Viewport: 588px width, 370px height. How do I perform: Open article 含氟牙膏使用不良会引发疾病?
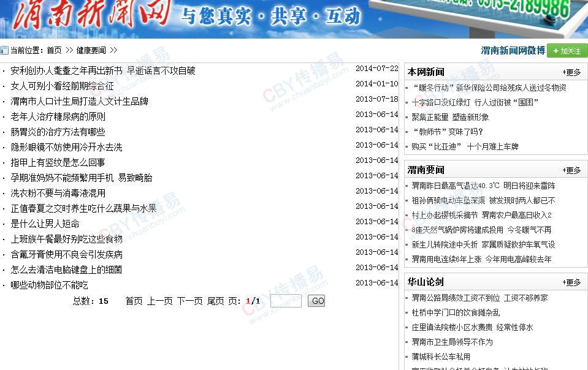66,254
